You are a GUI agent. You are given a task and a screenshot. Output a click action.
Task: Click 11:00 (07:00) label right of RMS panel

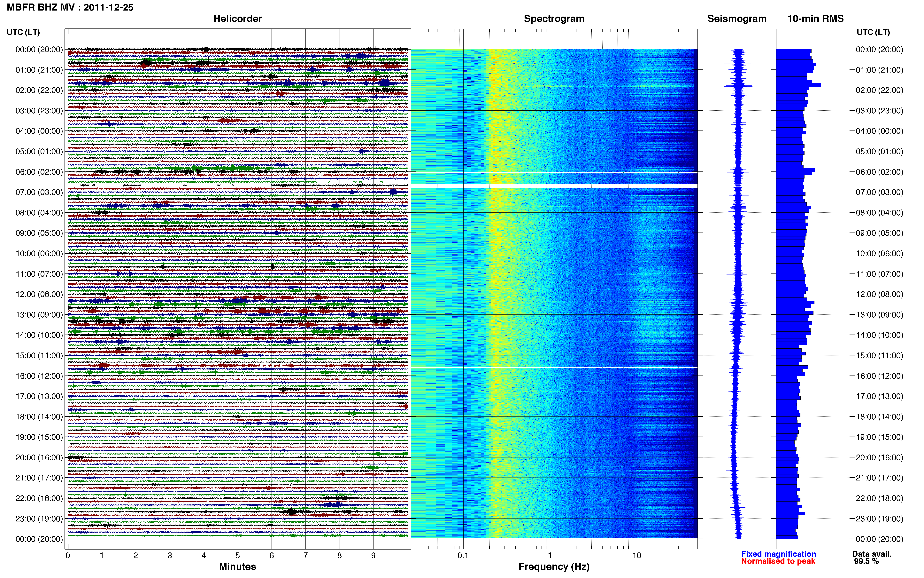pyautogui.click(x=879, y=274)
